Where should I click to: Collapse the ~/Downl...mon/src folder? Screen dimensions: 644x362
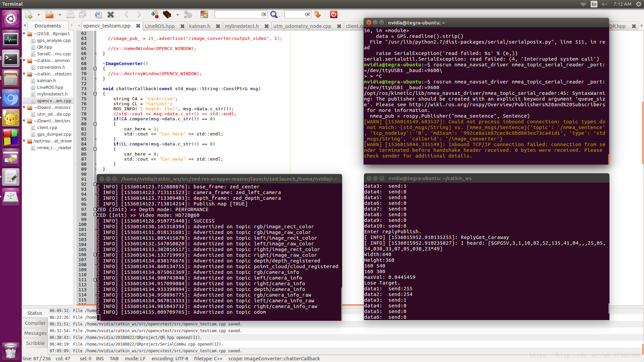(x=24, y=108)
